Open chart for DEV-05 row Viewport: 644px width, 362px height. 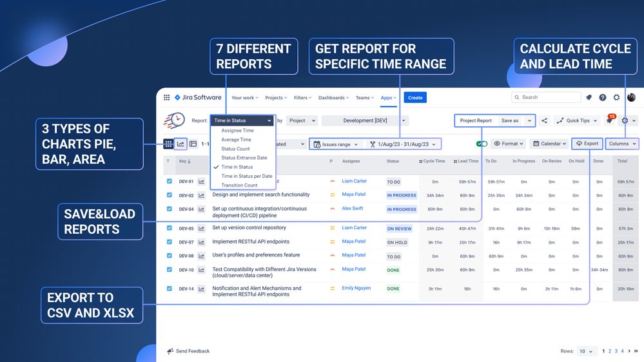pos(201,229)
